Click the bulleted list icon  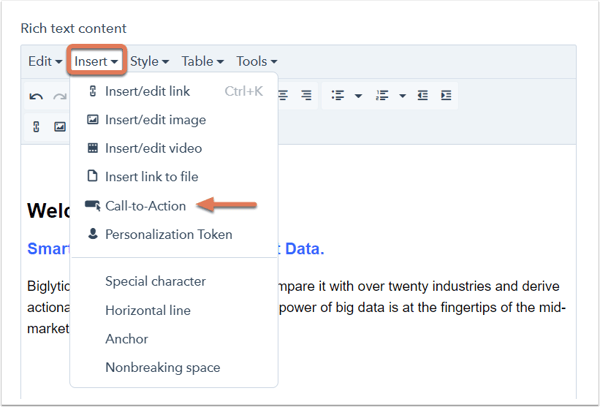pos(338,95)
